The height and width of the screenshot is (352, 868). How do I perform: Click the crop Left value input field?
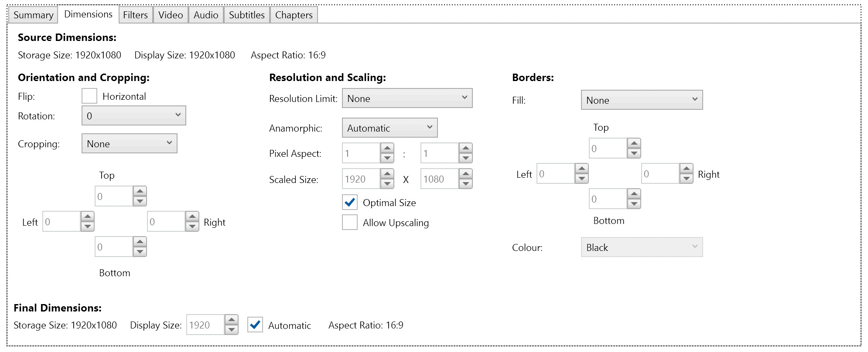coord(62,222)
